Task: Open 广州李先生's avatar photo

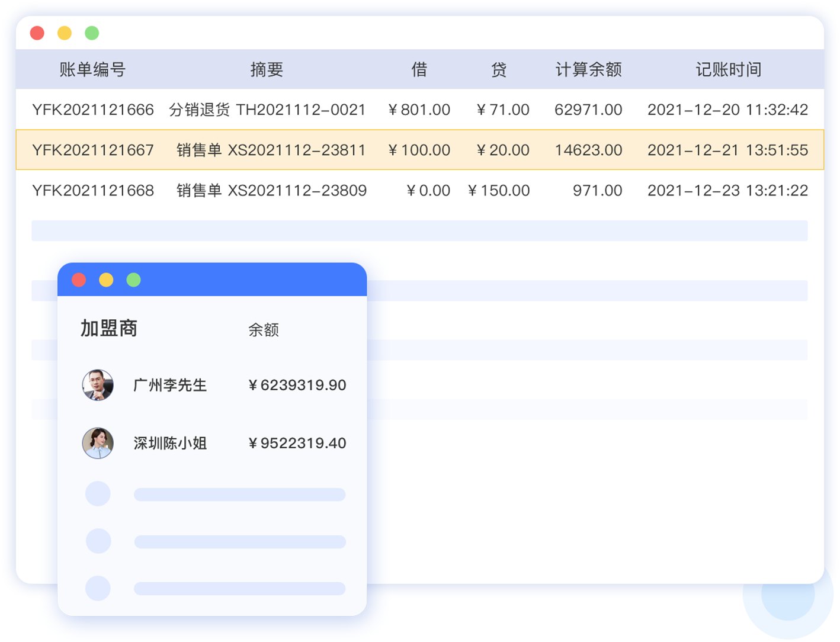Action: [x=98, y=385]
